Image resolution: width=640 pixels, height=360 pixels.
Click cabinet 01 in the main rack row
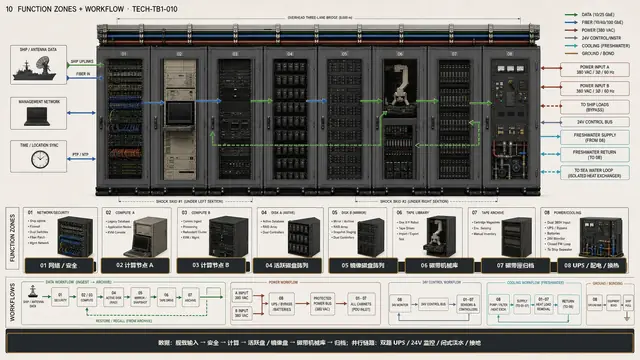124,118
